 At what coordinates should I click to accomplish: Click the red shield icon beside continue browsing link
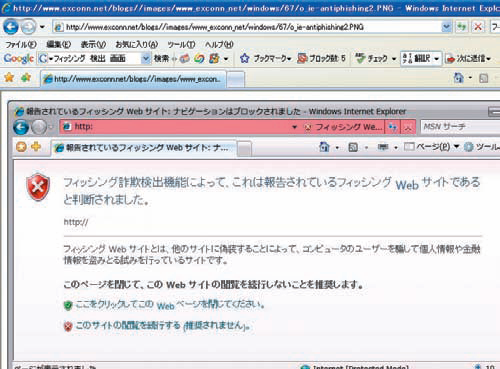[x=68, y=326]
